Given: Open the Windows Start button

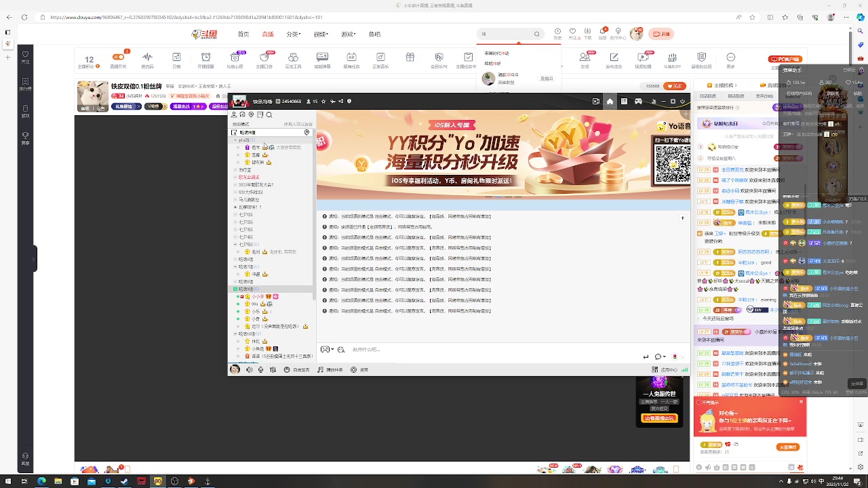Looking at the screenshot, I should coord(8,481).
